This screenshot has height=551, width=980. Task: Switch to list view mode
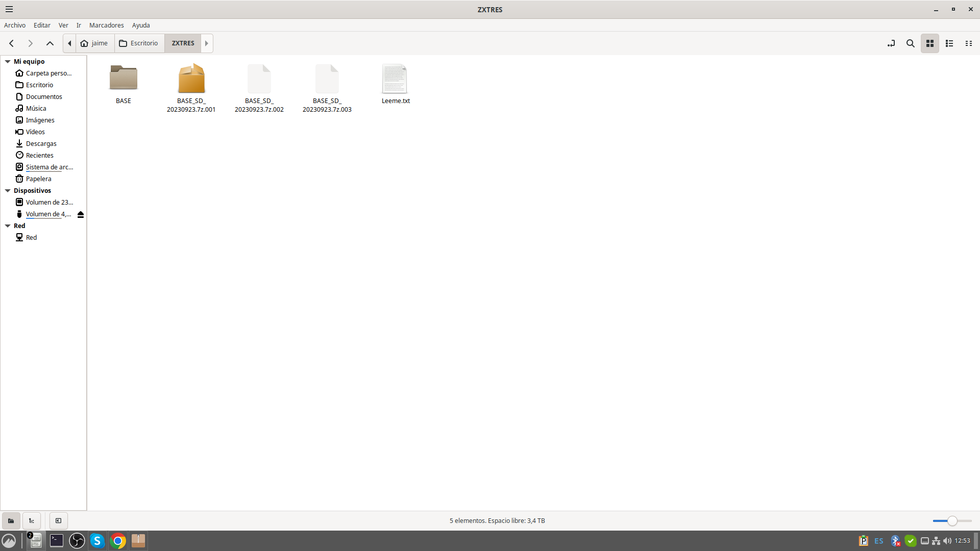pyautogui.click(x=949, y=43)
